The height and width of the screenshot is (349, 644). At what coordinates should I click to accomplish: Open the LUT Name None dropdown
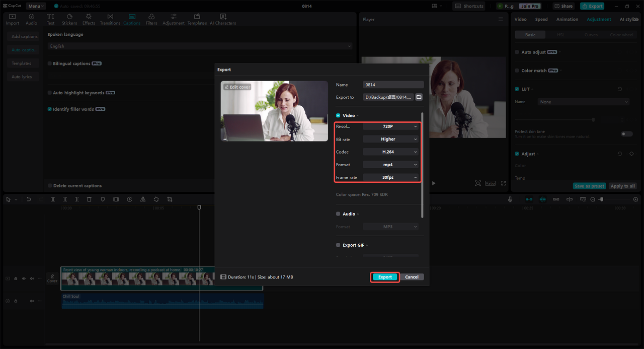point(584,102)
